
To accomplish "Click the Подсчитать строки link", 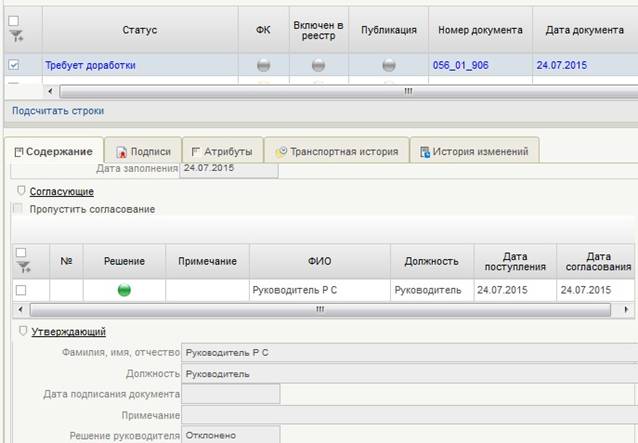I will (57, 110).
